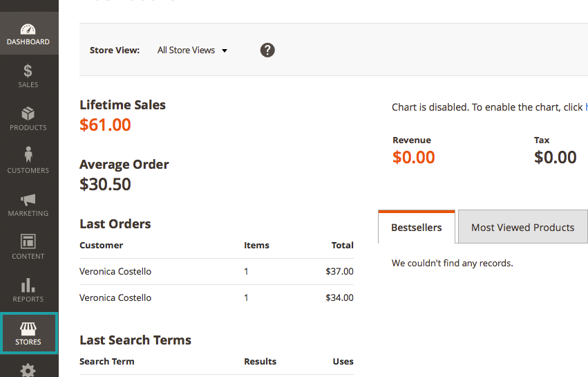Open the Content layout icon menu
Viewport: 588px width, 377px height.
pos(28,248)
